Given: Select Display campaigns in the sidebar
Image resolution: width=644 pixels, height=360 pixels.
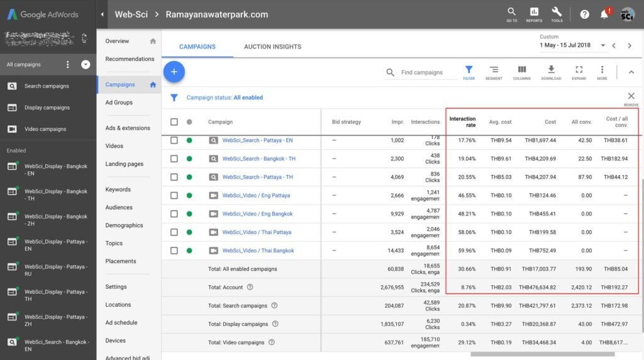Looking at the screenshot, I should 48,107.
